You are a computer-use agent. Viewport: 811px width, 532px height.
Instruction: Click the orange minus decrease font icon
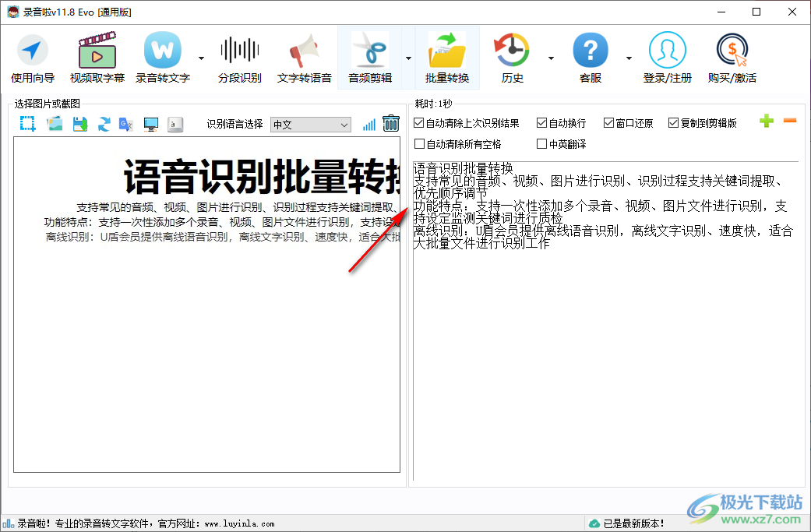pyautogui.click(x=790, y=121)
